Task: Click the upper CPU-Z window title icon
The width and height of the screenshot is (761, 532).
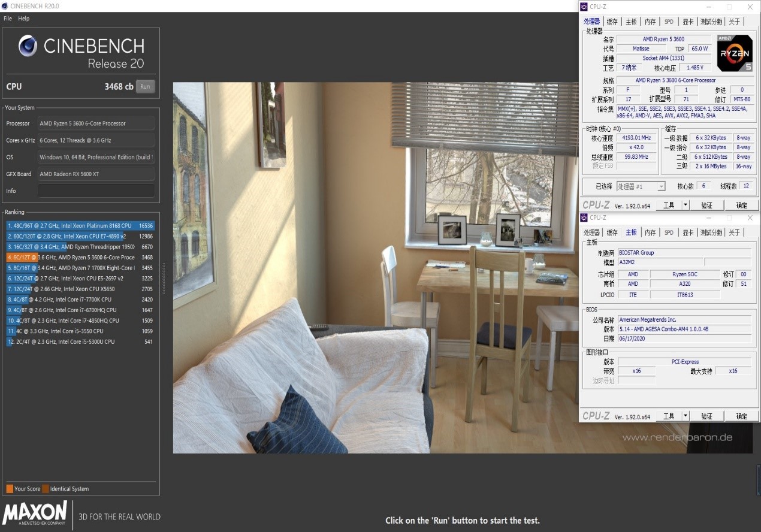Action: click(584, 7)
